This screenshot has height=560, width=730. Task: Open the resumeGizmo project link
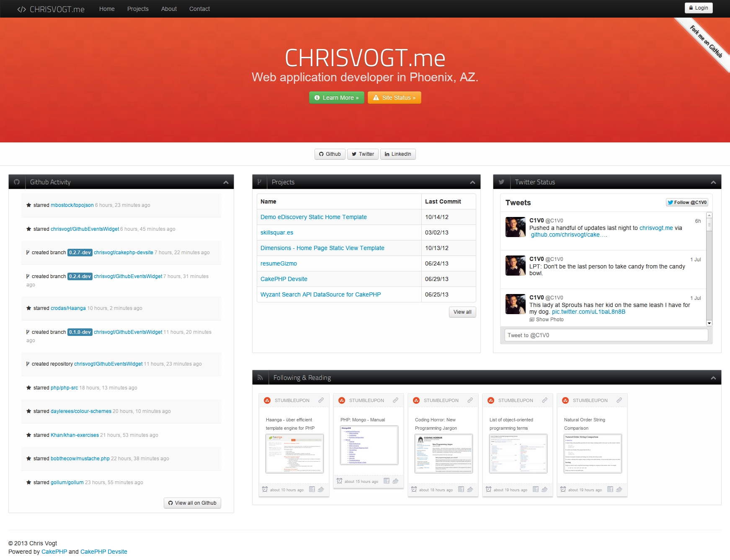click(x=279, y=263)
